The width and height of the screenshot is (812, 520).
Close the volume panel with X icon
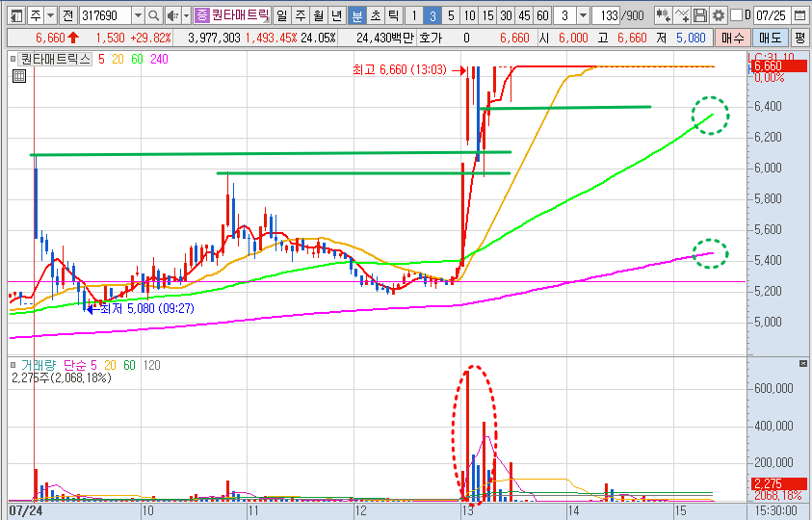(803, 364)
